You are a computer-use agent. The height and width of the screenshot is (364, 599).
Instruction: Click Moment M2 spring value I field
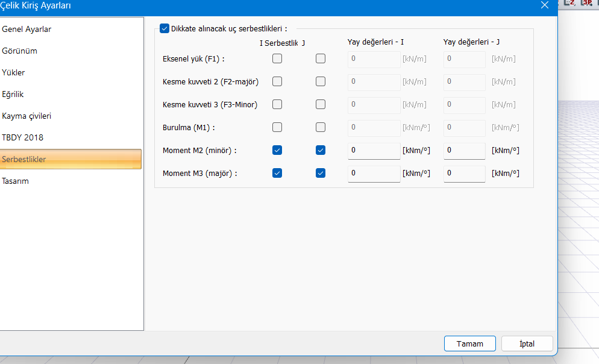[x=374, y=150]
